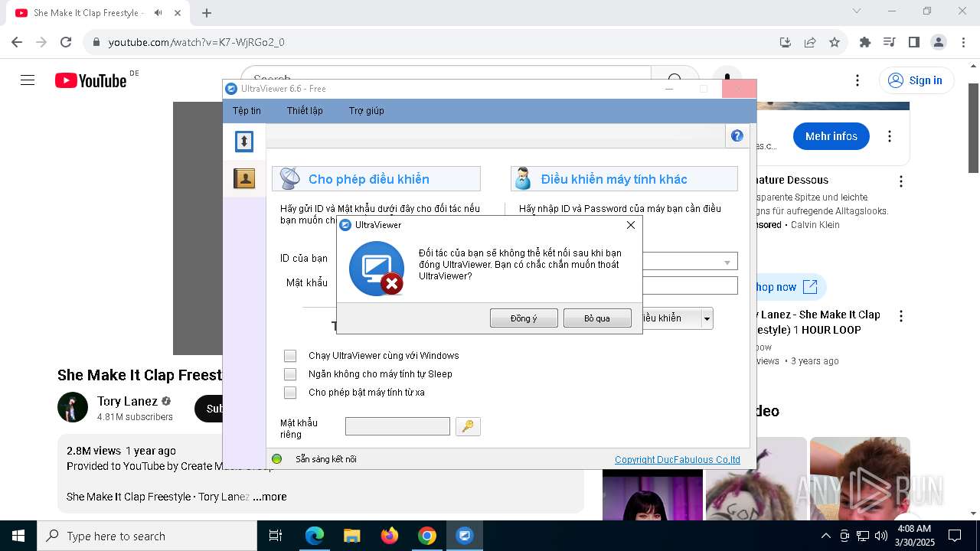980x551 pixels.
Task: Mute the She Make It Clap tab
Action: [158, 13]
